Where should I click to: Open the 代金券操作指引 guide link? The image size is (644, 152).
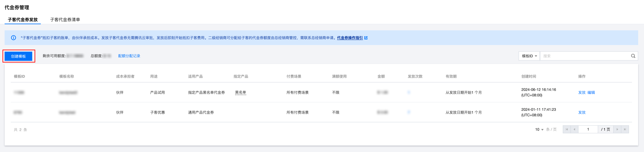pos(350,38)
